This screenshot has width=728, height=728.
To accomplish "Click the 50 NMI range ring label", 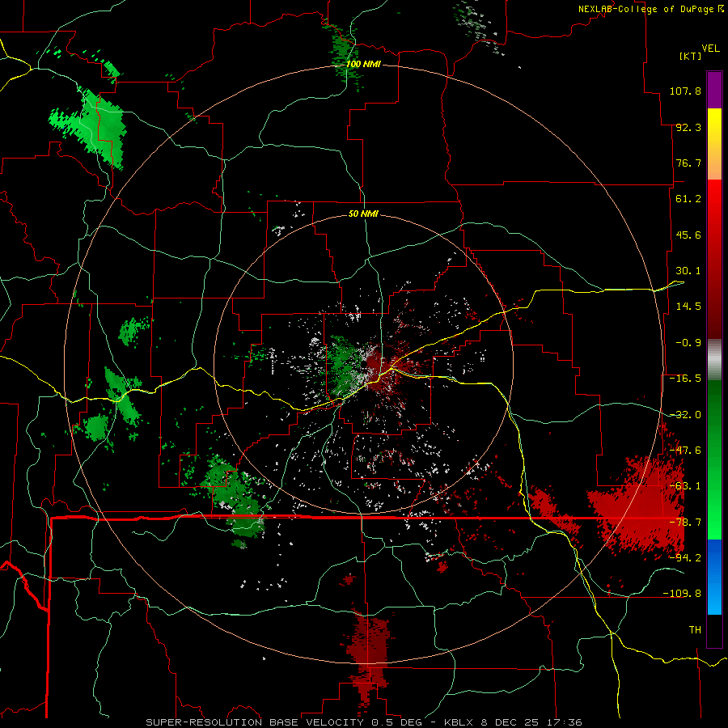I will (363, 214).
